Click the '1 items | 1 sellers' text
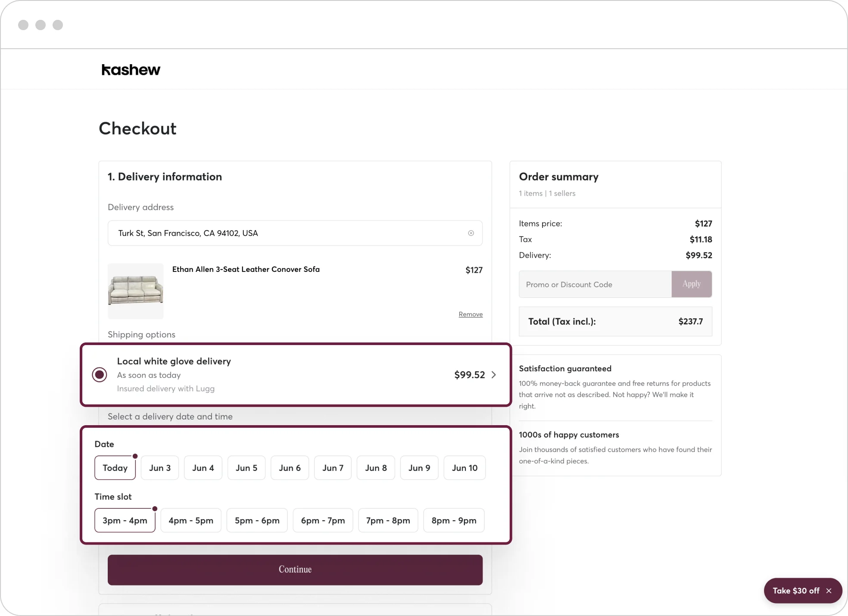Screen dimensions: 848x616 pos(547,193)
